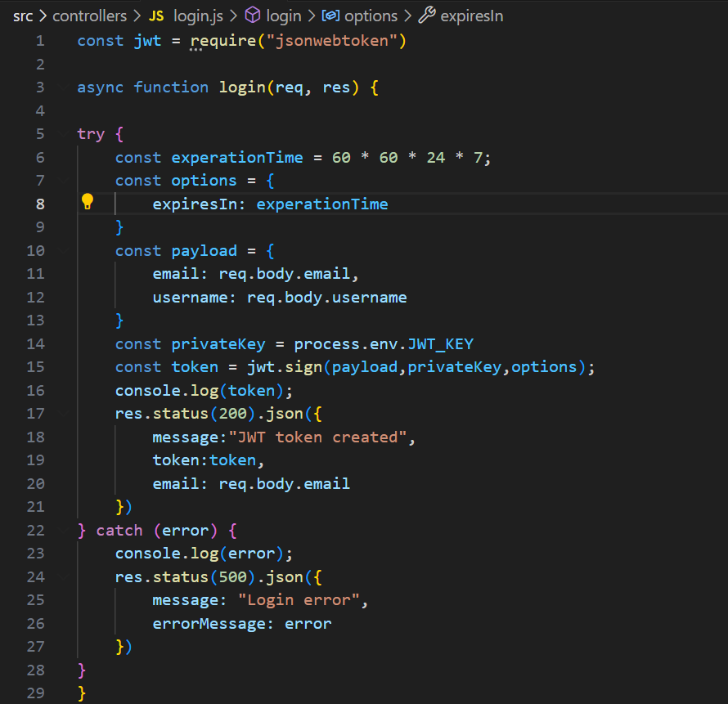Click 'console.log(token)' on line 16

[x=200, y=391]
